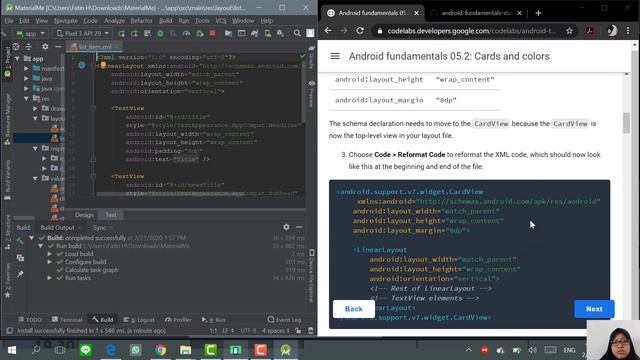Toggle the Build Variants side tool window
Image resolution: width=640 pixels, height=360 pixels.
click(x=7, y=180)
